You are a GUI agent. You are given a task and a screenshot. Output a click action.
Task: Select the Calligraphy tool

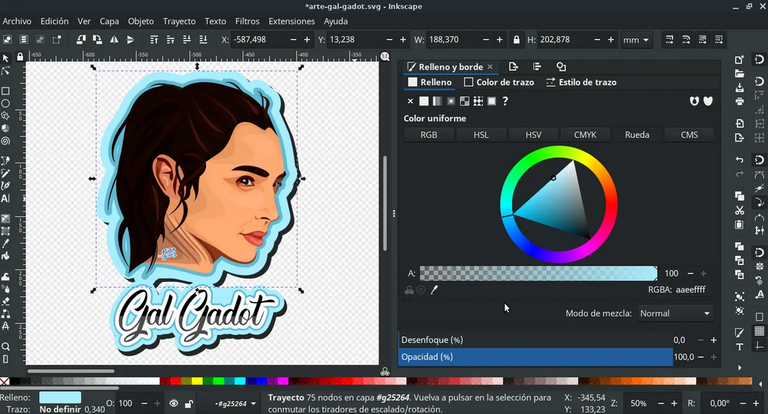pyautogui.click(x=5, y=186)
